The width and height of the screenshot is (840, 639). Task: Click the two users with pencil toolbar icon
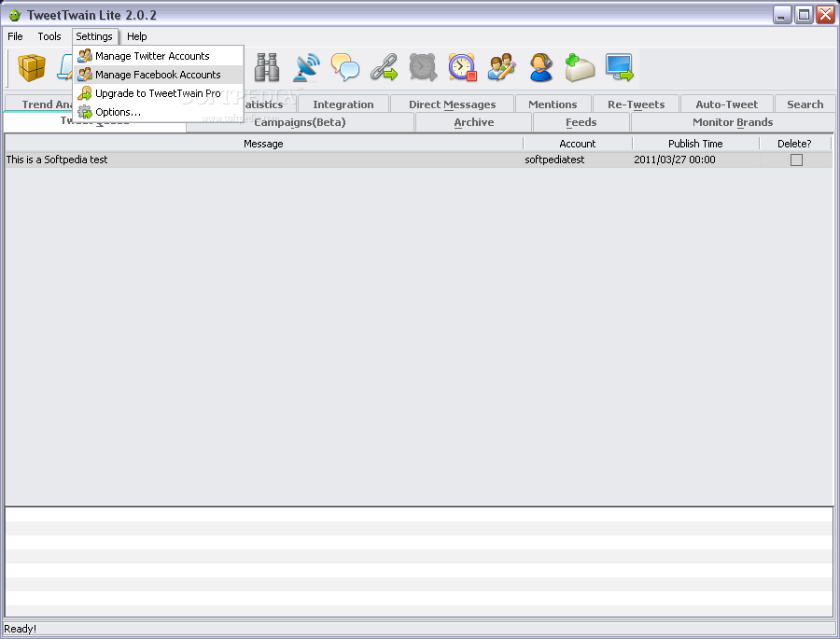(502, 67)
